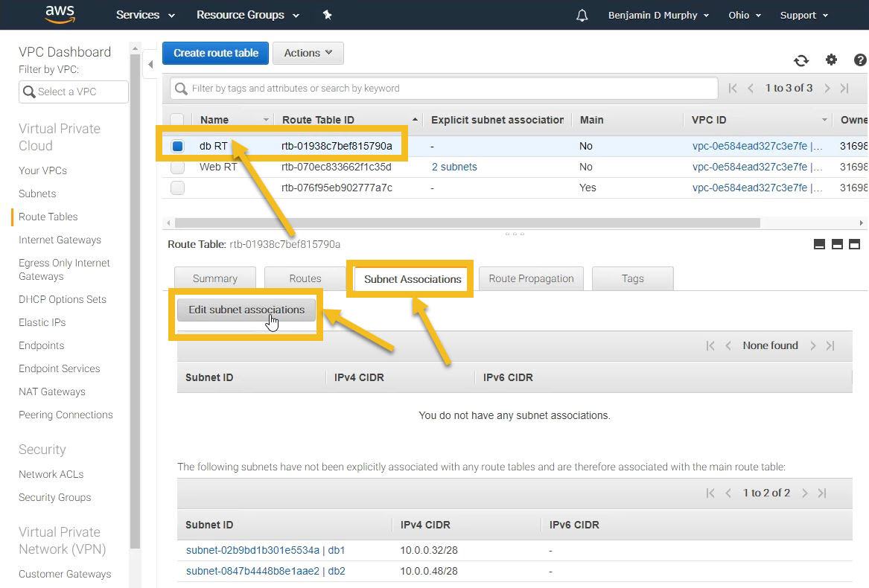Open the AWS home logo

coord(60,14)
